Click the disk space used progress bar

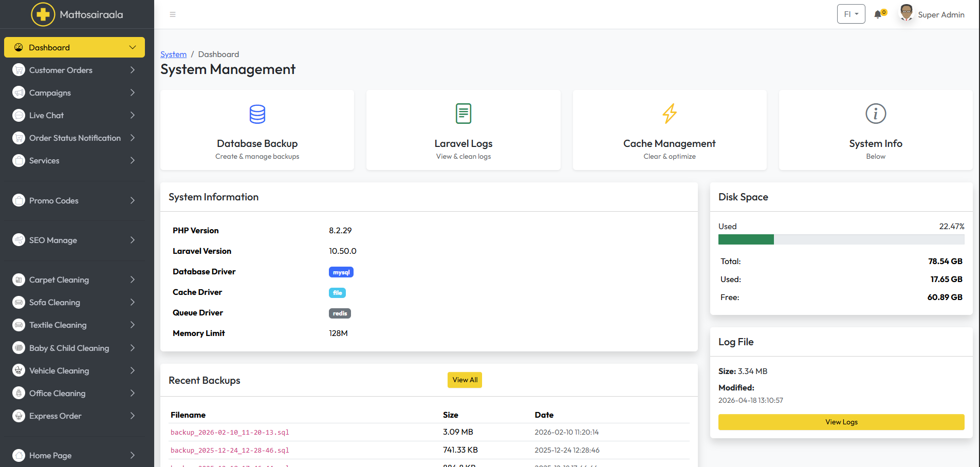coord(841,239)
